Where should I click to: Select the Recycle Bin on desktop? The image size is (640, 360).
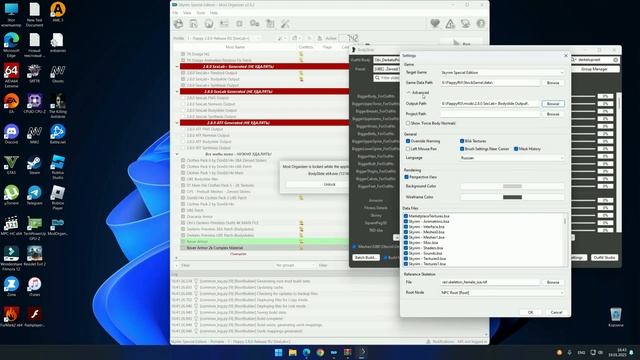tap(616, 318)
